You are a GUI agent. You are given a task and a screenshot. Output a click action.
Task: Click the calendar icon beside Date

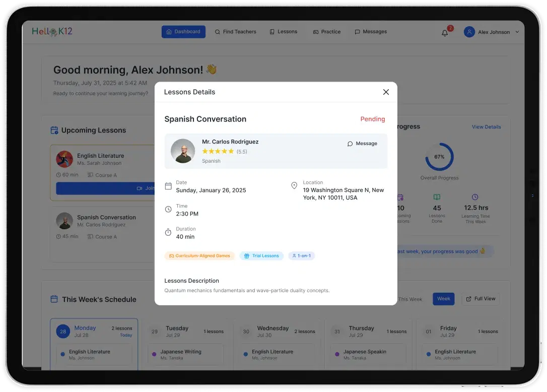tap(168, 186)
